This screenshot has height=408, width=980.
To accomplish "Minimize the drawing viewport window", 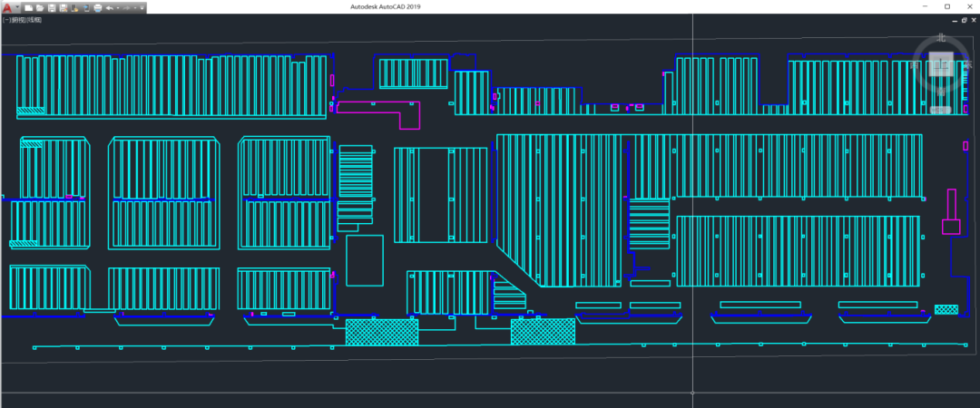I will [955, 21].
